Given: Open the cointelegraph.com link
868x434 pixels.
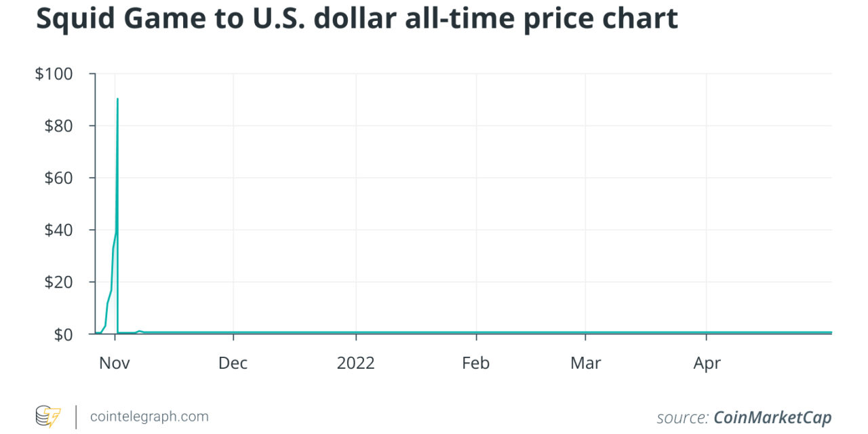Looking at the screenshot, I should (x=149, y=416).
